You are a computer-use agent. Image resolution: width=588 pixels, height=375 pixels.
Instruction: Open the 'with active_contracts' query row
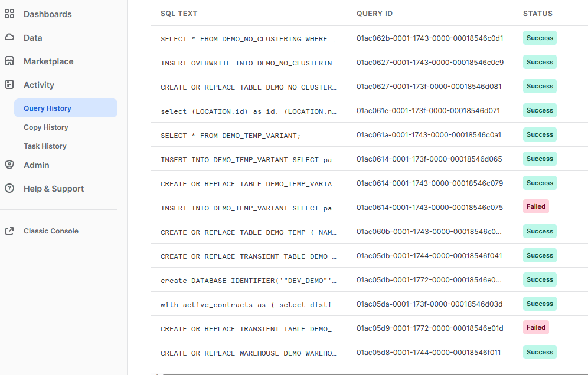248,304
